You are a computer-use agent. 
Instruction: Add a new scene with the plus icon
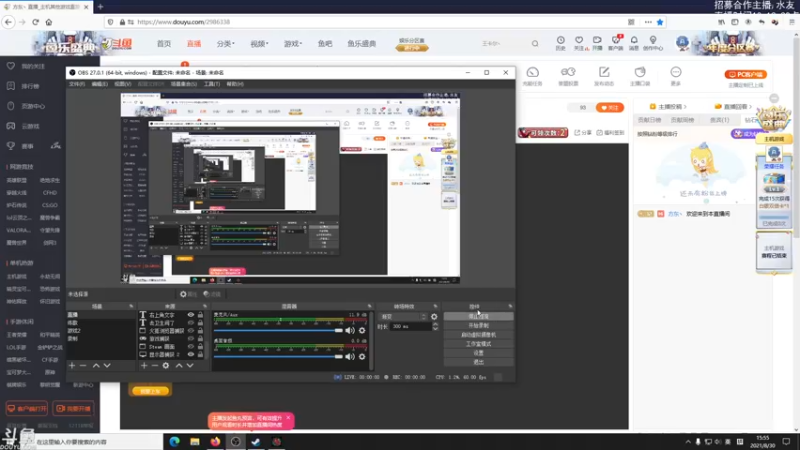72,365
